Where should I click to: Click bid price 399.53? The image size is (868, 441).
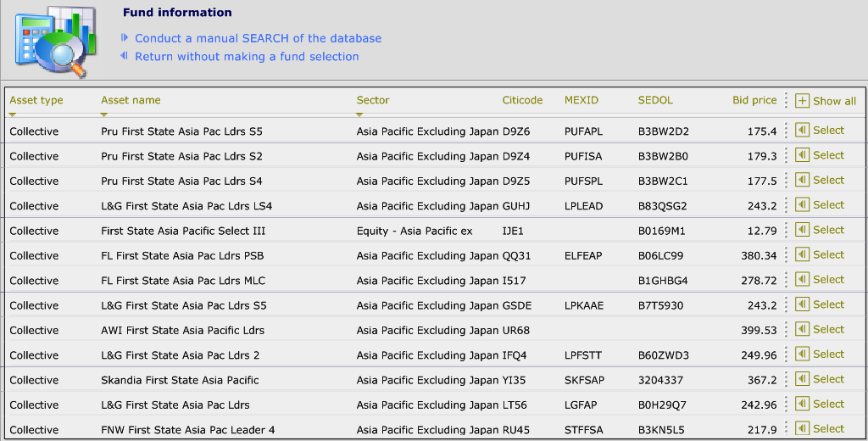pyautogui.click(x=759, y=330)
